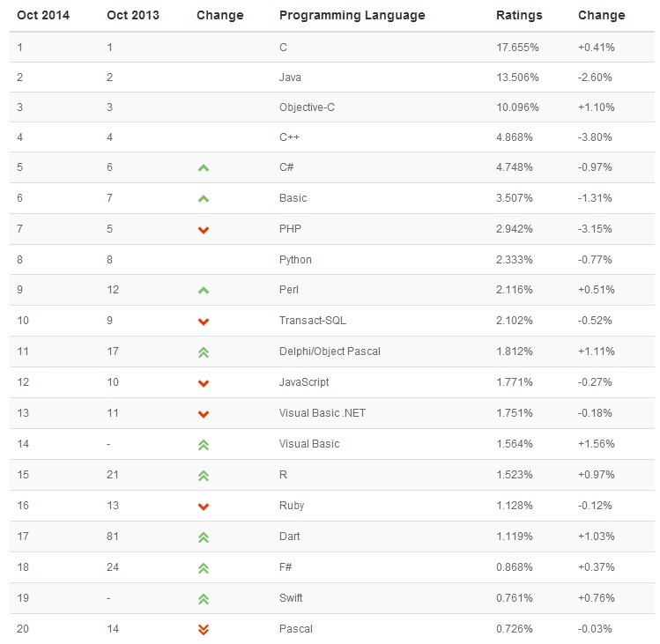Click the red down arrow for JavaScript
Viewport: 660px width, 644px height.
(x=204, y=383)
